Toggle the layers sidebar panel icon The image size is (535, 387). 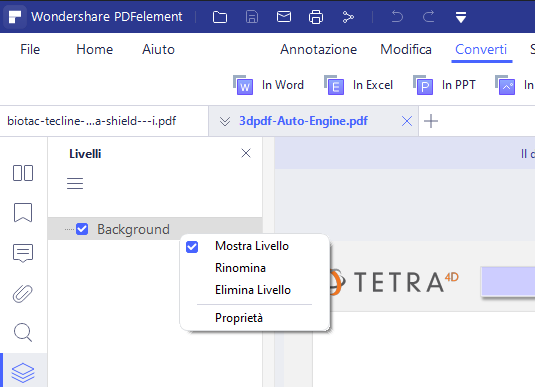tap(23, 373)
